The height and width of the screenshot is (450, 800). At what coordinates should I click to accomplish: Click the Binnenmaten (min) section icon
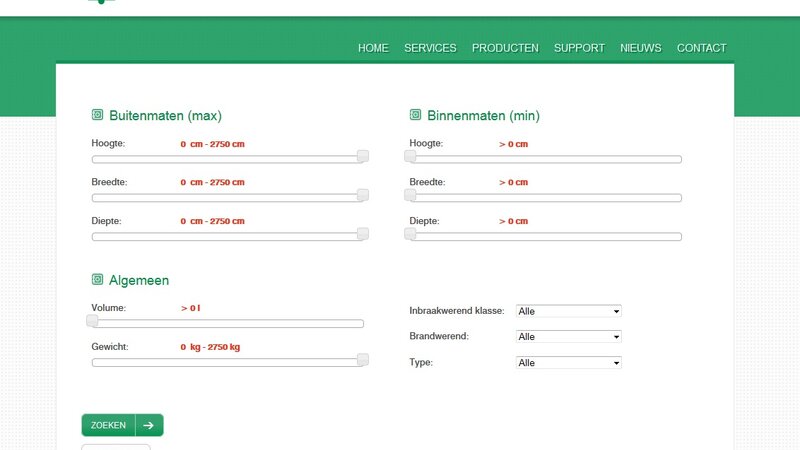[x=416, y=115]
